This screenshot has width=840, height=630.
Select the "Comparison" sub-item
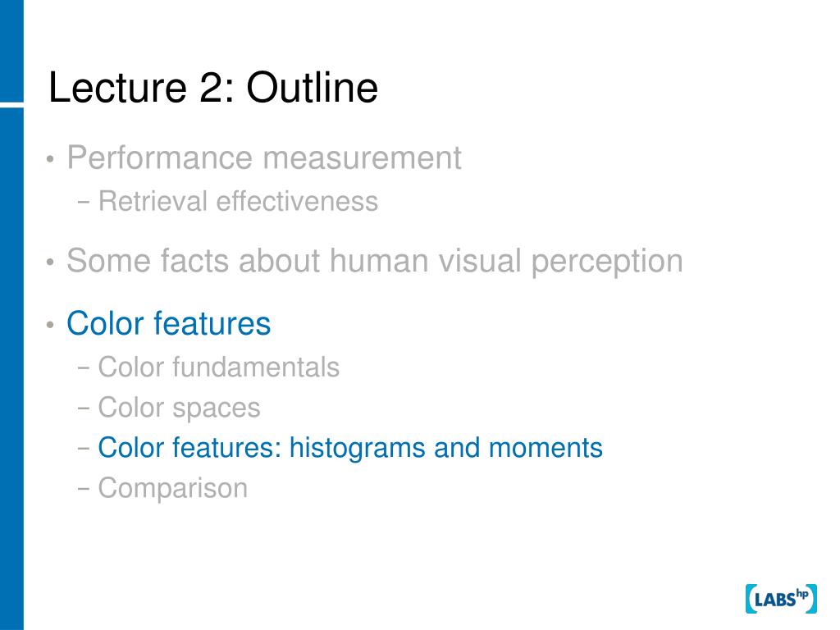(172, 489)
